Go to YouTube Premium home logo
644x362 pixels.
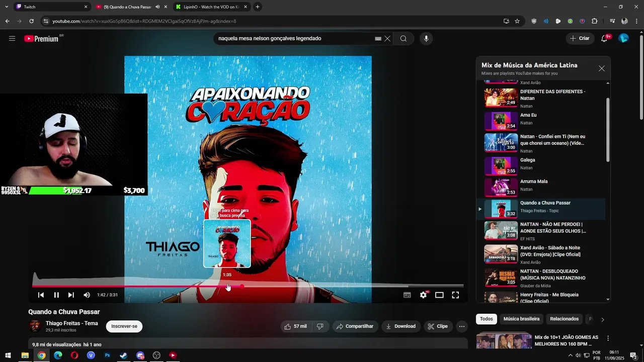pos(41,39)
